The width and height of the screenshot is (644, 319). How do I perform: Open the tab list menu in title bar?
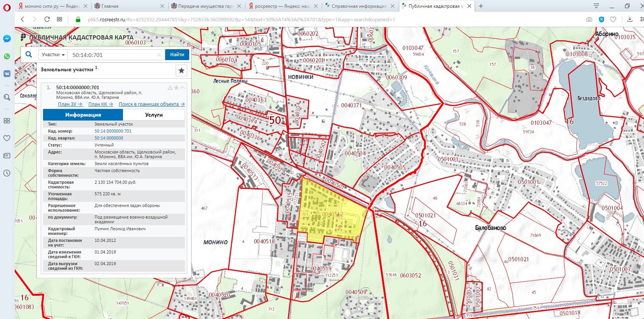tap(596, 6)
